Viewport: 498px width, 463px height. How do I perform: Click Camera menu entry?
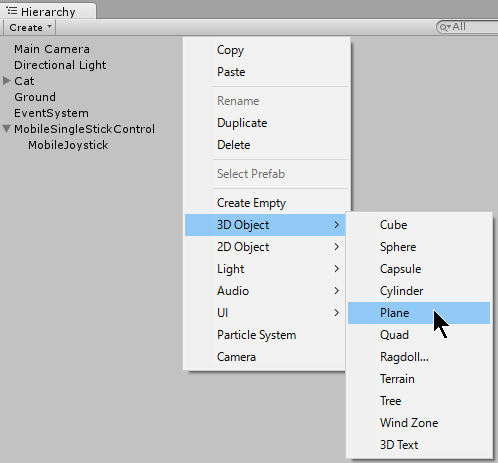(x=265, y=357)
